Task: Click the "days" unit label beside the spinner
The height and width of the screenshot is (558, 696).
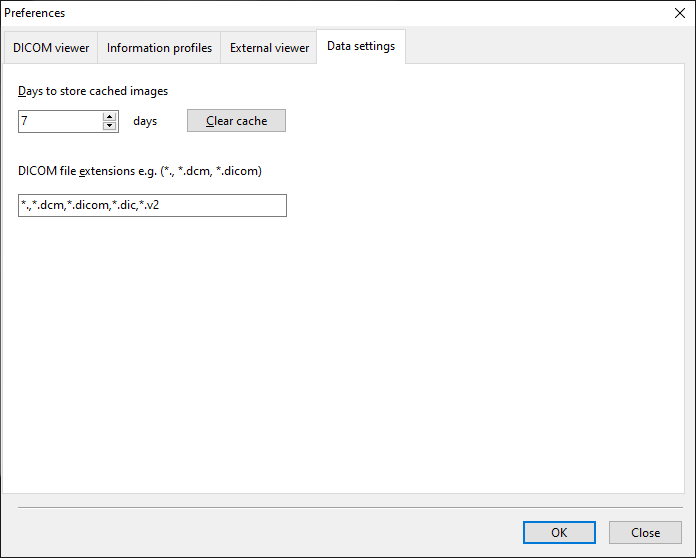Action: point(145,121)
